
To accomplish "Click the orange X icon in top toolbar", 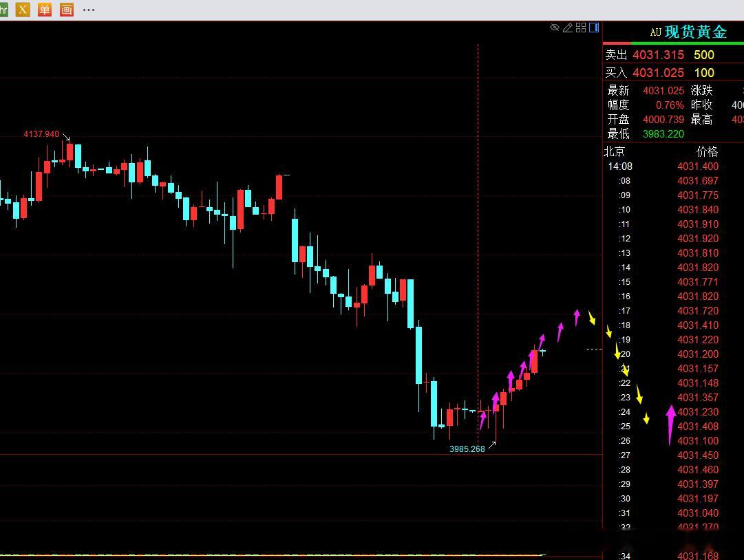I will (23, 9).
